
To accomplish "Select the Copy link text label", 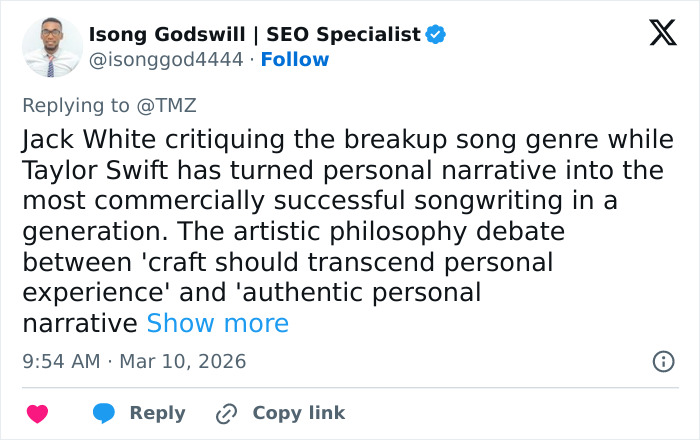I will (x=298, y=413).
